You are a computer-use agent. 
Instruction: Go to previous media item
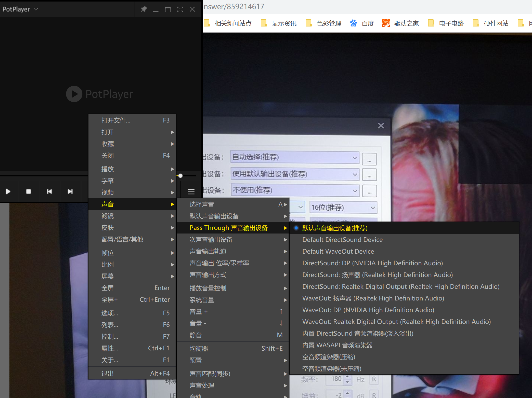pos(49,191)
